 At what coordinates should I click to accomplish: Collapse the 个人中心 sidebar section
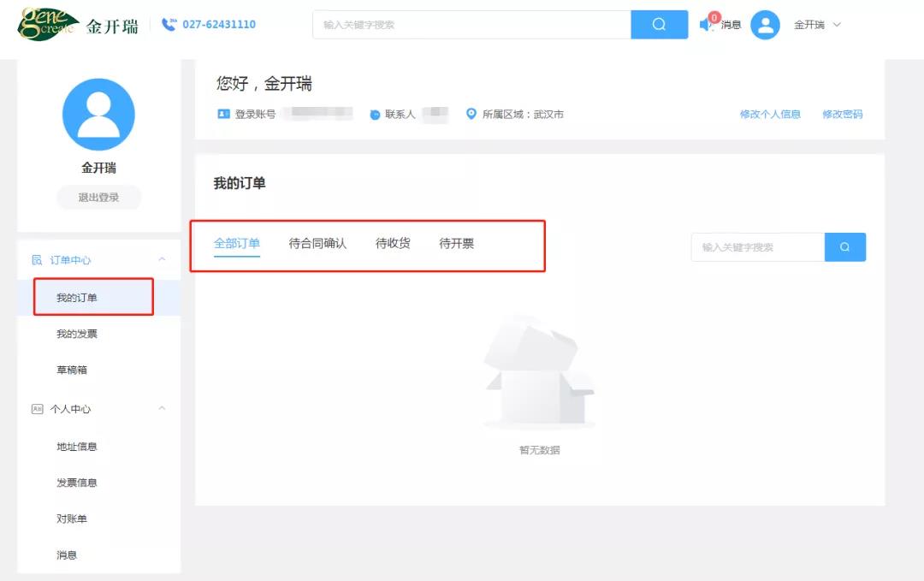161,409
